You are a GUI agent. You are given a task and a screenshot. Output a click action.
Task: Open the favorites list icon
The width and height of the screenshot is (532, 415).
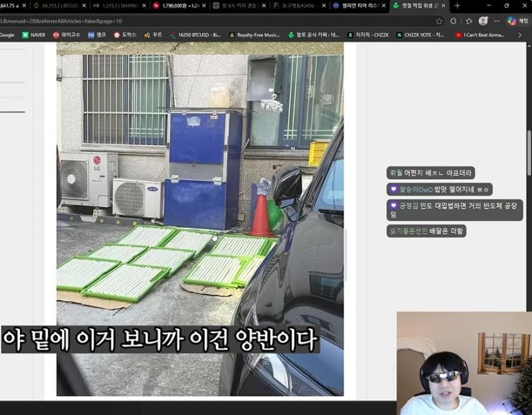pyautogui.click(x=469, y=21)
